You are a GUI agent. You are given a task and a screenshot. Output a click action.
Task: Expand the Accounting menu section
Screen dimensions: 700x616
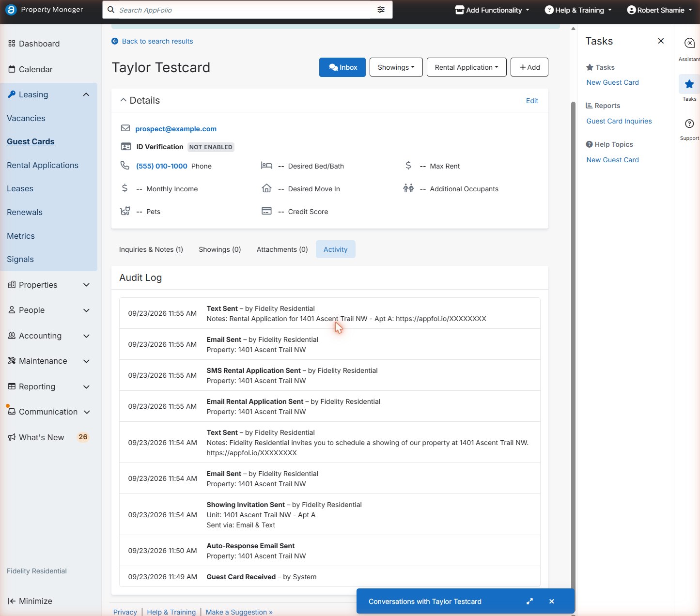coord(86,336)
